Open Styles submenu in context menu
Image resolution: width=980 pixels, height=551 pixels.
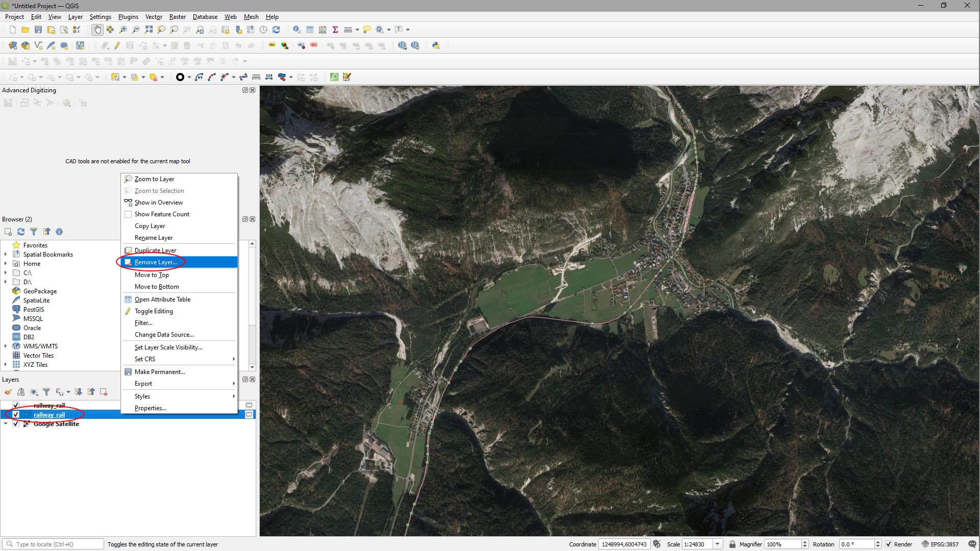click(179, 396)
